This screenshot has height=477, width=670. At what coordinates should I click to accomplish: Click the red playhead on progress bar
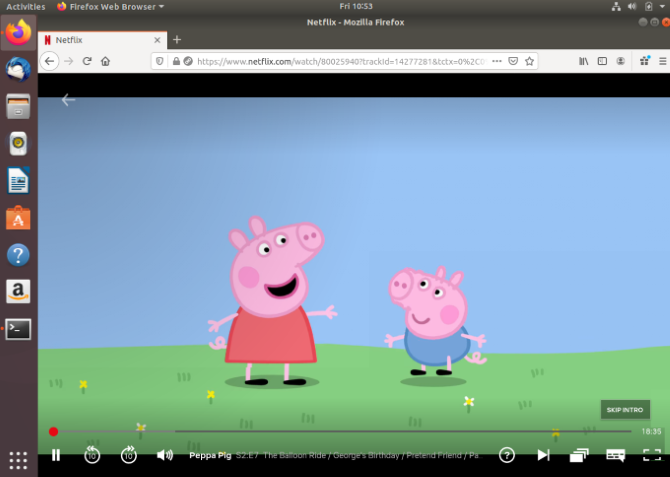[53, 432]
